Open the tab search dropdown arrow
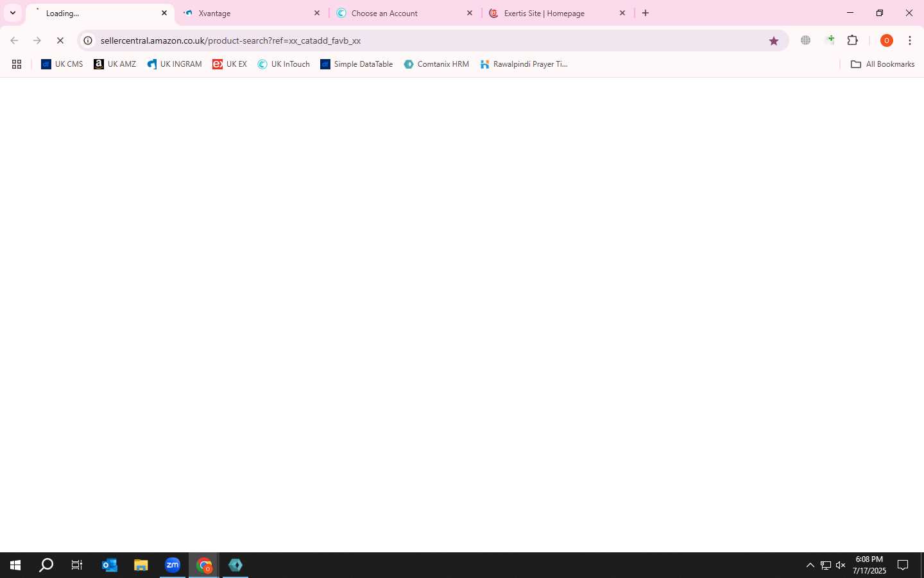 (x=12, y=13)
